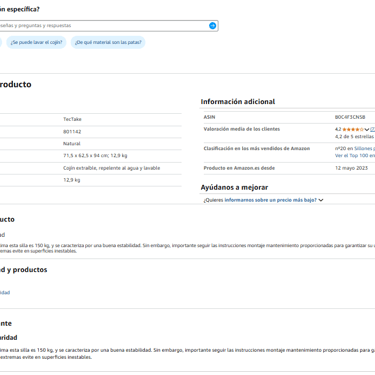Click the 'TecTake' brand value
This screenshot has width=375, height=375.
point(72,119)
